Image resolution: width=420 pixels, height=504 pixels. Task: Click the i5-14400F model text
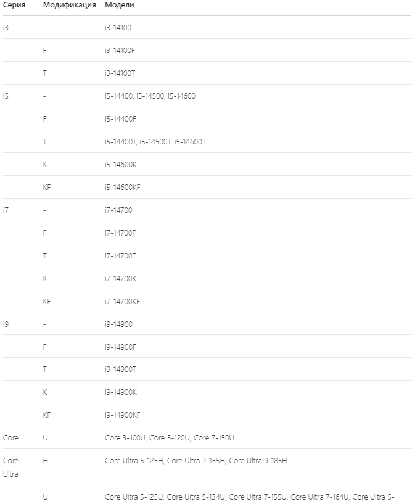coord(120,119)
